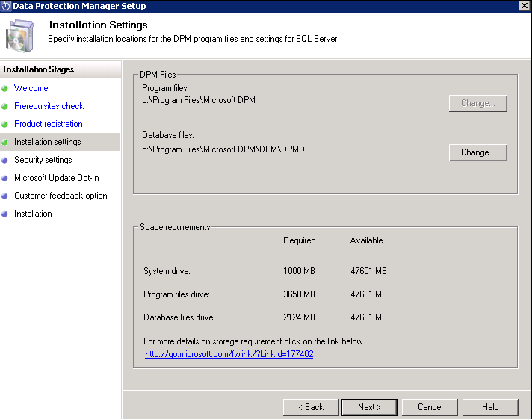Close the Data Protection Manager Setup window
532x419 pixels.
coord(525,6)
